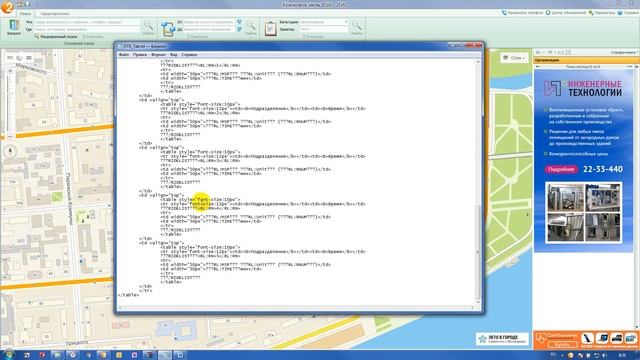Image resolution: width=640 pixels, height=360 pixels.
Task: Click the route planning icon in 2GIS ribbon
Action: click(x=168, y=29)
